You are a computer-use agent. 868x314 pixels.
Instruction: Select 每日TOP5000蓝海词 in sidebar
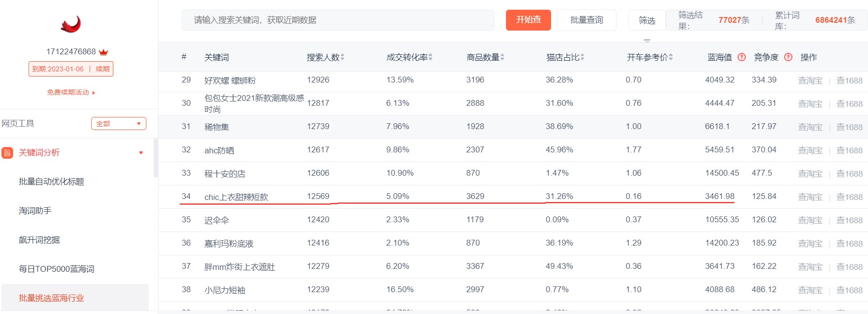(x=56, y=269)
